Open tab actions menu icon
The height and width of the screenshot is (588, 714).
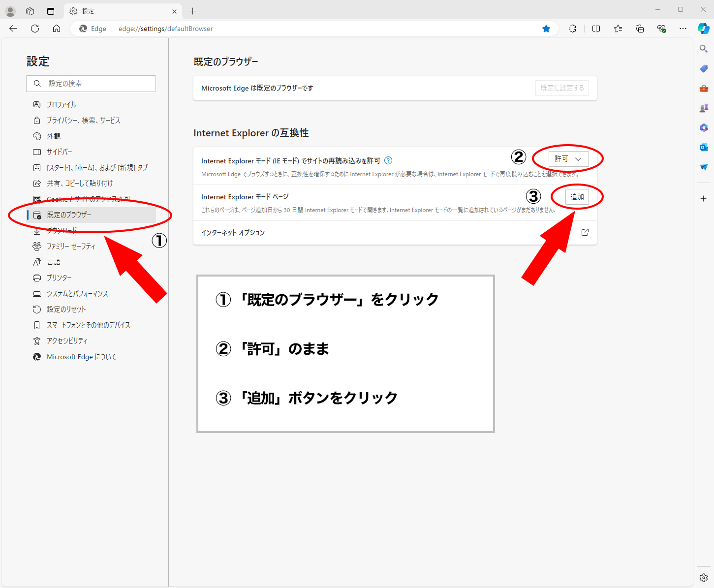click(51, 11)
